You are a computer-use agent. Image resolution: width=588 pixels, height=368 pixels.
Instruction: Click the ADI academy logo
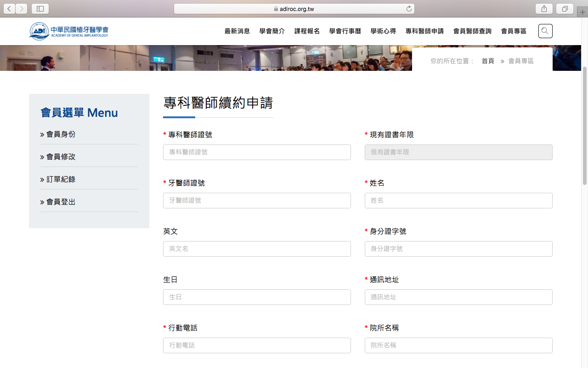coord(69,31)
